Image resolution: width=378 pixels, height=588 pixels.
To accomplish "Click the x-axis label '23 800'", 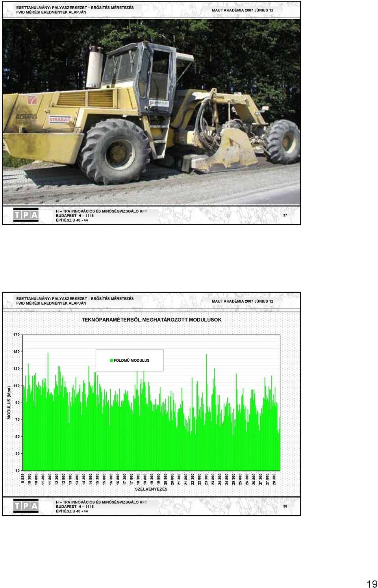I will pos(213,479).
